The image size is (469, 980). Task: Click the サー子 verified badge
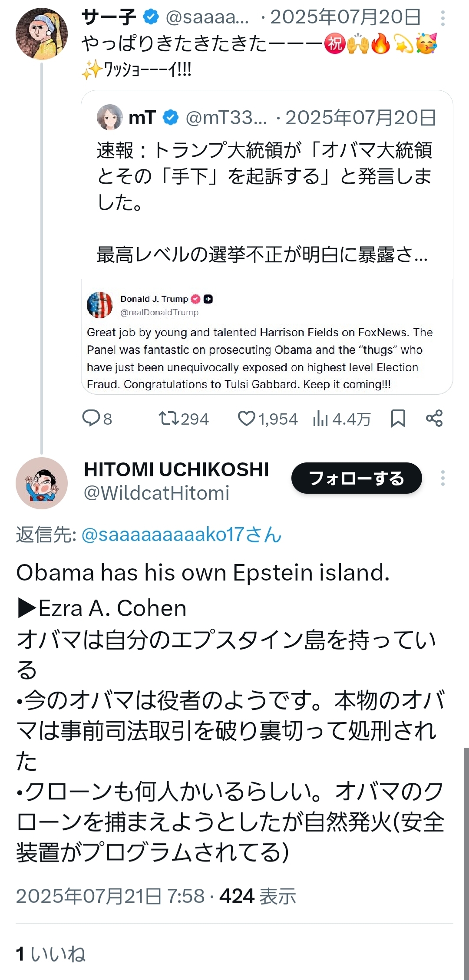pyautogui.click(x=151, y=17)
